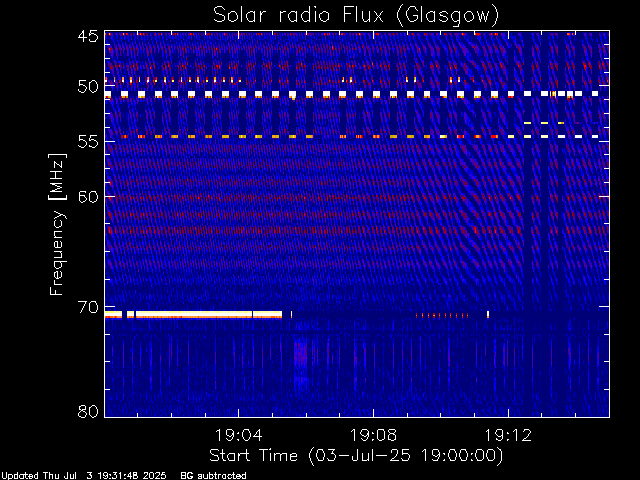
Task: Click the 55 frequency tick label
Action: [x=88, y=141]
